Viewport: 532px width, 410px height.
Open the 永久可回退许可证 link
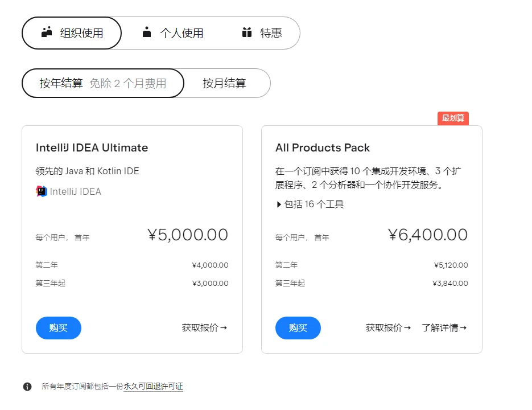pyautogui.click(x=154, y=386)
